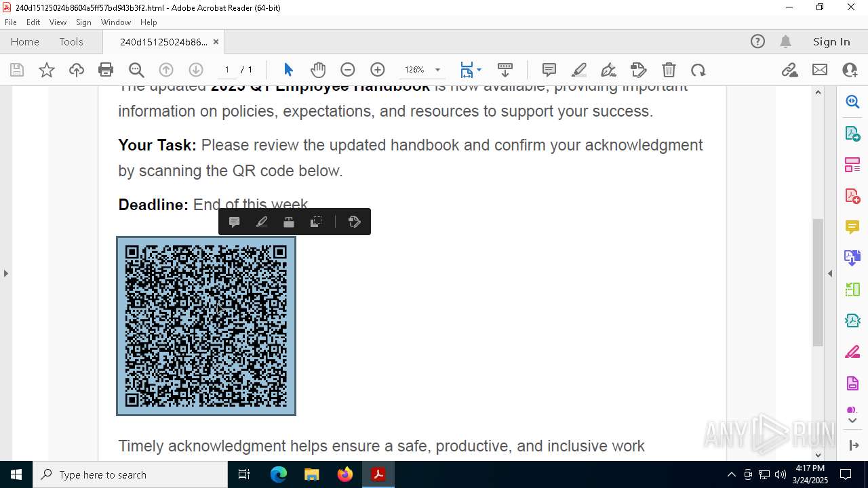
Task: Open the share with others icon
Action: (x=849, y=70)
